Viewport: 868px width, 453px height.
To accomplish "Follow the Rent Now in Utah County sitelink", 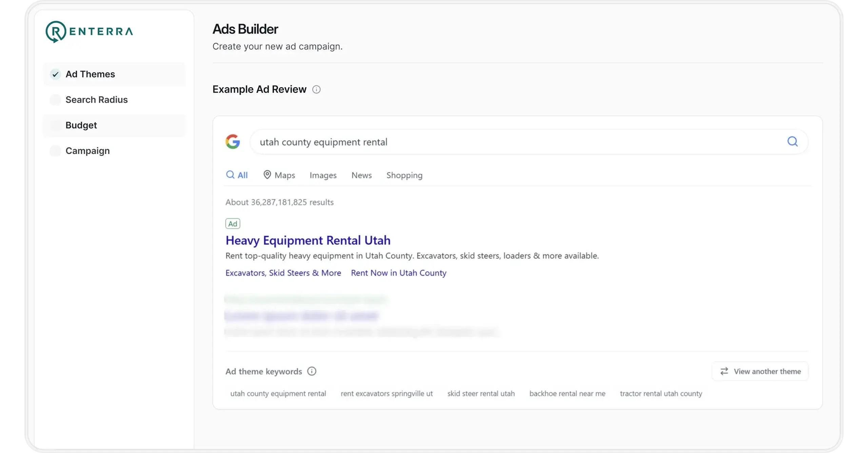I will click(398, 273).
